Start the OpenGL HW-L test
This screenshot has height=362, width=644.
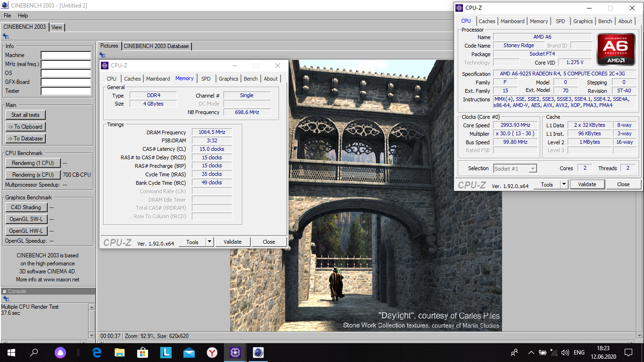coord(26,231)
